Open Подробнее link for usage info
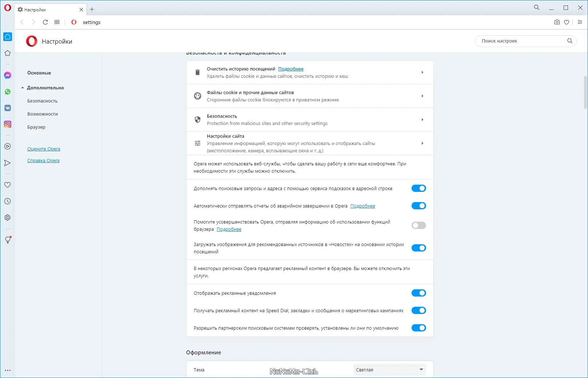 coord(229,229)
